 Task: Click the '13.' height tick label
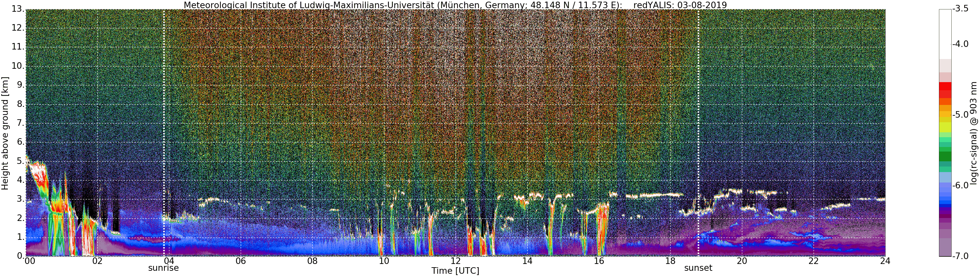(18, 9)
